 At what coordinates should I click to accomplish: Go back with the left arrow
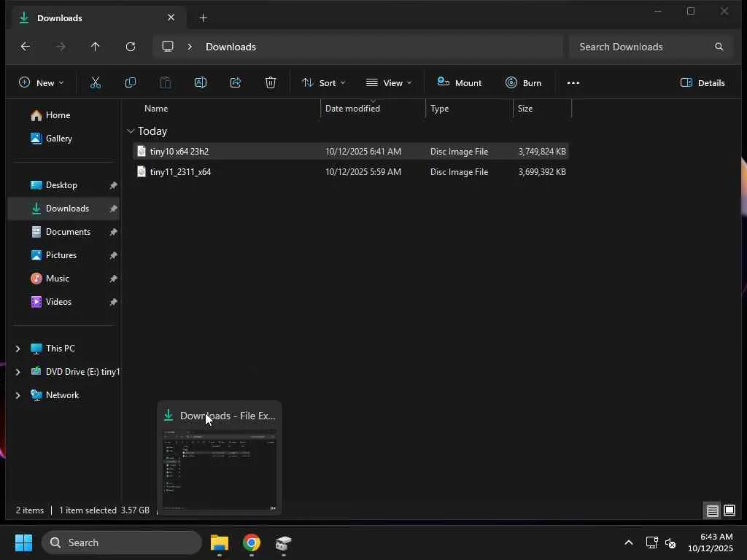click(x=26, y=47)
